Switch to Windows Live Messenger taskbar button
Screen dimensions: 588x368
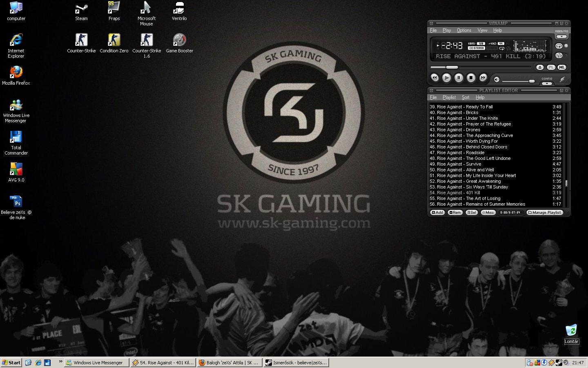[x=96, y=362]
